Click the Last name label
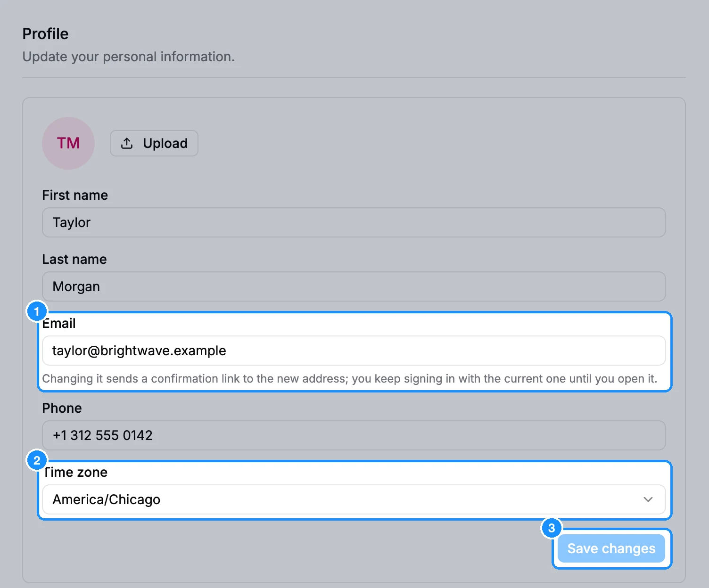This screenshot has height=588, width=709. [x=74, y=259]
